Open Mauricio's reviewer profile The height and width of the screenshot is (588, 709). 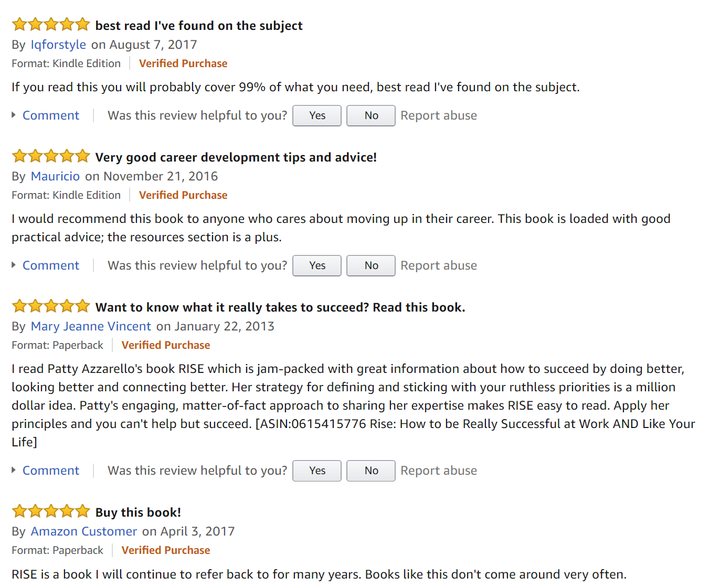55,176
